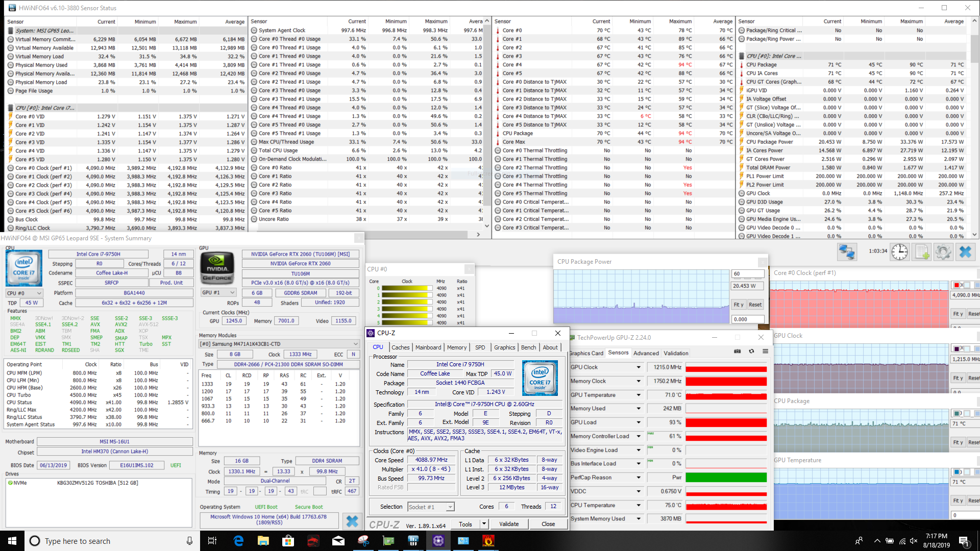Click Validate button in CPU-Z
Viewport: 980px width, 551px height.
509,524
